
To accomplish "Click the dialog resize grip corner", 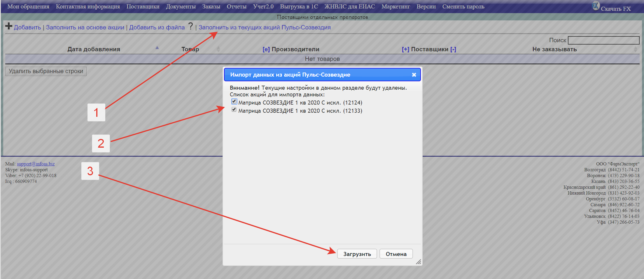I will pyautogui.click(x=419, y=262).
